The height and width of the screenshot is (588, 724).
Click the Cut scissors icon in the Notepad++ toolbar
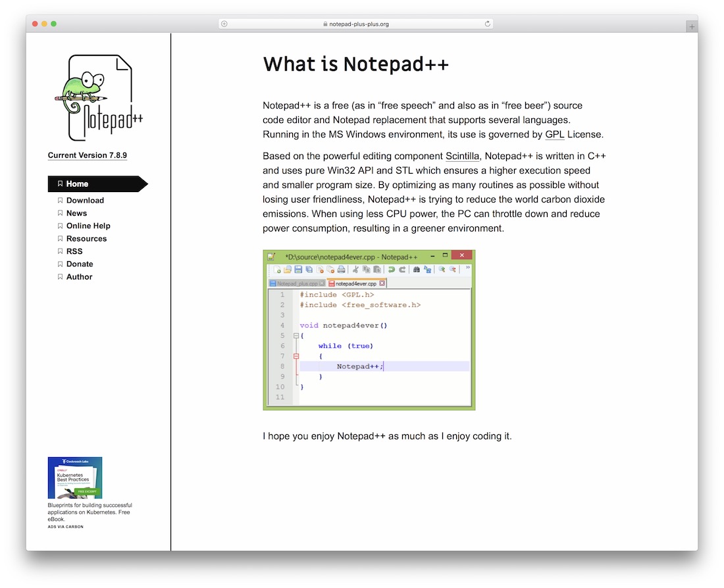click(x=355, y=270)
